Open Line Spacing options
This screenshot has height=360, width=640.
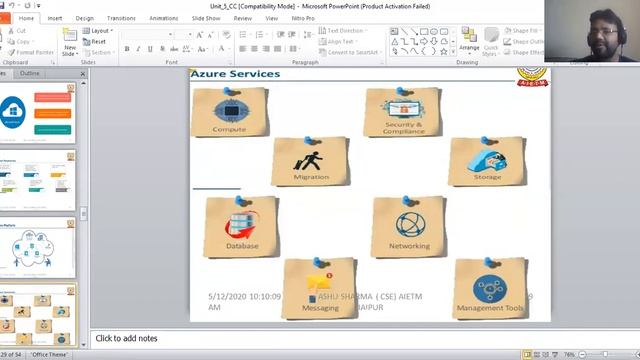(x=308, y=35)
